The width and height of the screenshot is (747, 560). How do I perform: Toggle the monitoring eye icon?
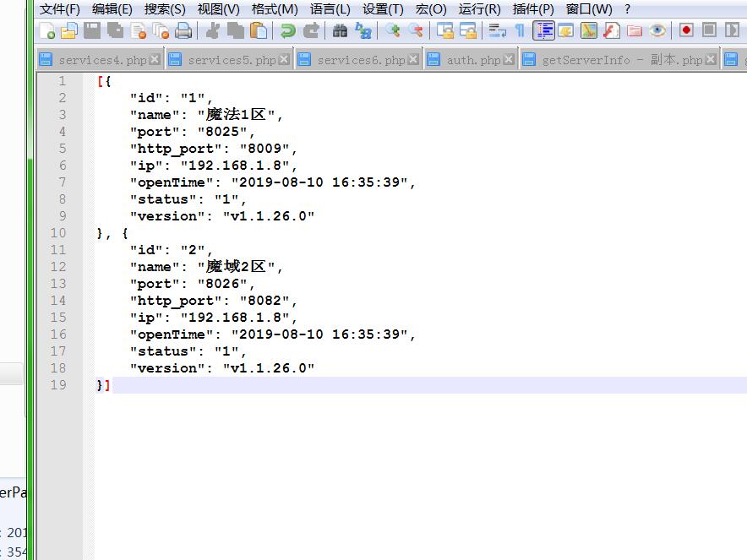click(x=657, y=31)
